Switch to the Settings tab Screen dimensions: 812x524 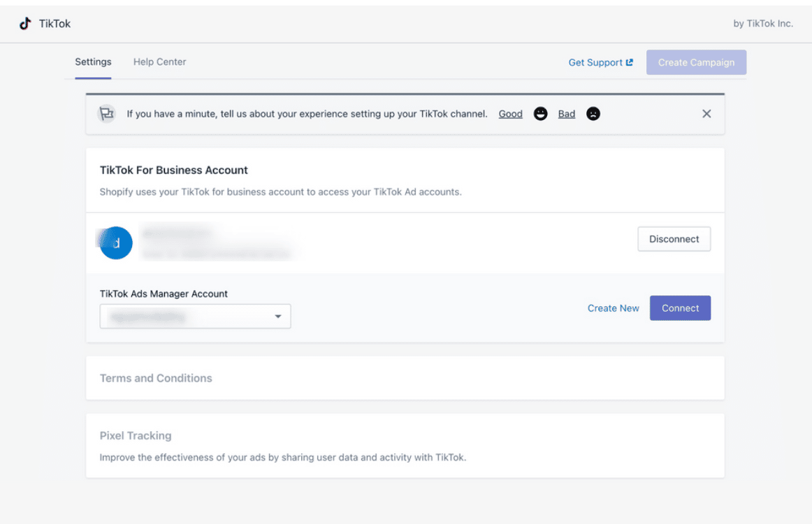pos(93,61)
